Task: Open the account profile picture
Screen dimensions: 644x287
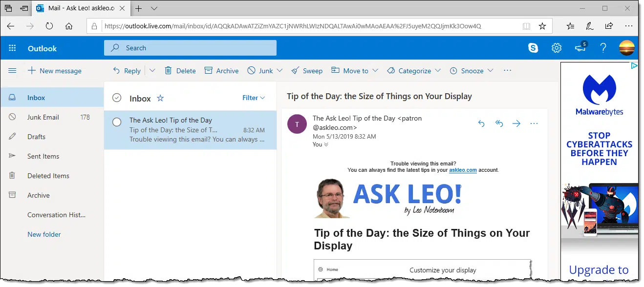Action: pyautogui.click(x=627, y=48)
